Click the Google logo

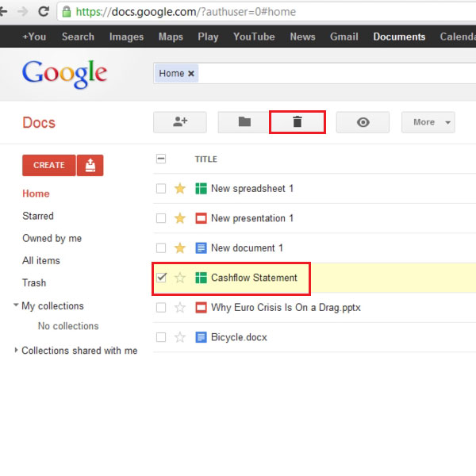pos(65,74)
